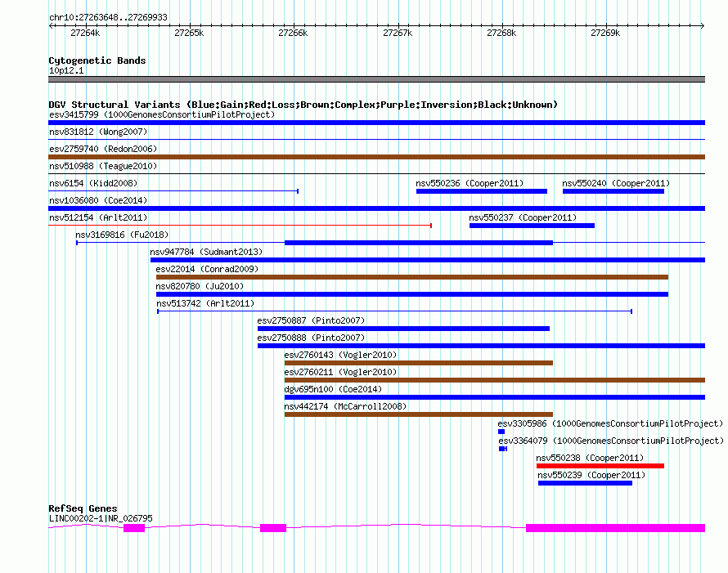Click the esv3364079 variant label
728x573 pixels.
611,441
